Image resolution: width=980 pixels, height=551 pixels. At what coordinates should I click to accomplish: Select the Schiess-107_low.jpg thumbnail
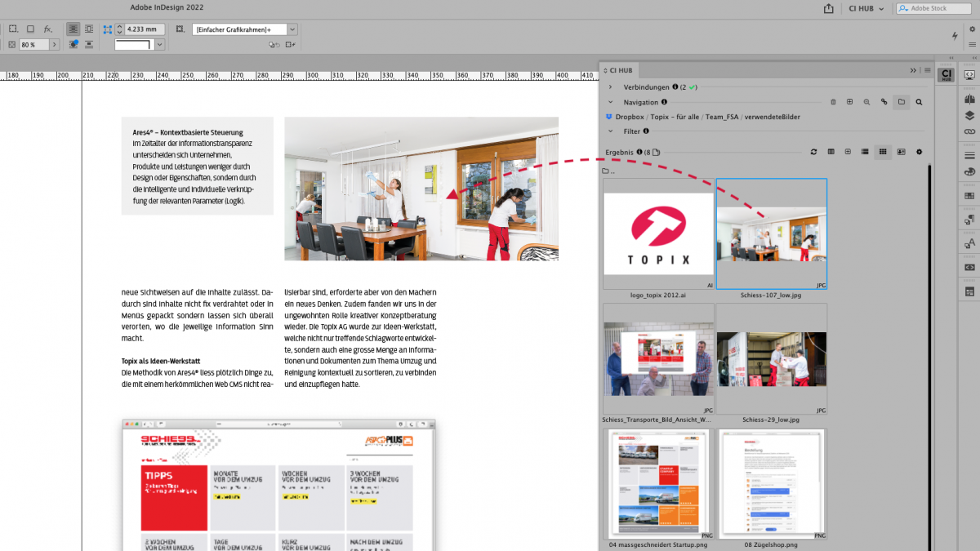point(771,233)
